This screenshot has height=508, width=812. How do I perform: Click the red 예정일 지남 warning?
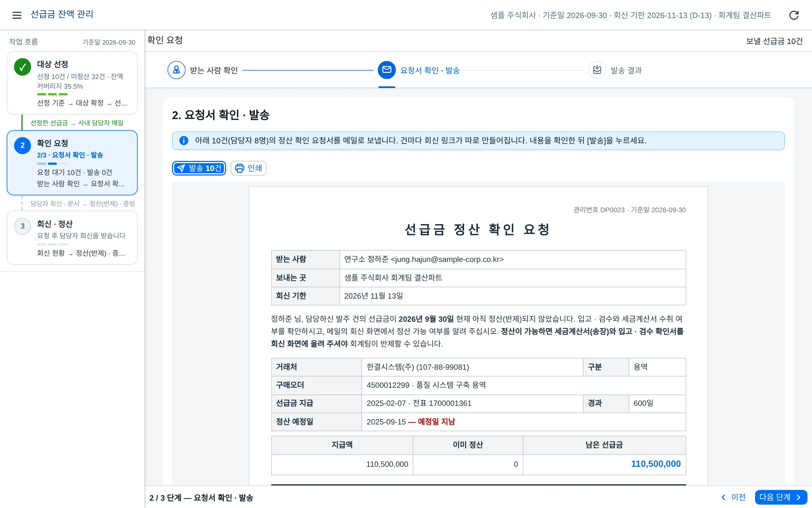[431, 422]
